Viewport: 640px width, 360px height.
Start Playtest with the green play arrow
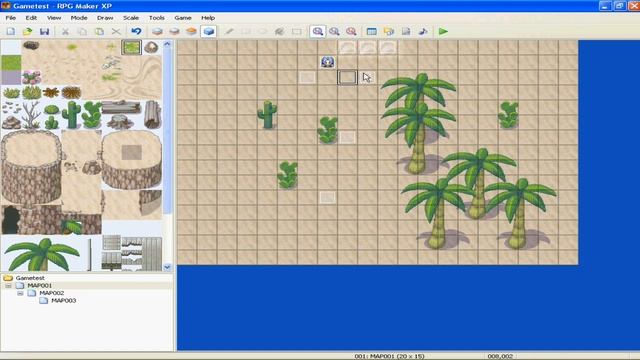click(443, 31)
